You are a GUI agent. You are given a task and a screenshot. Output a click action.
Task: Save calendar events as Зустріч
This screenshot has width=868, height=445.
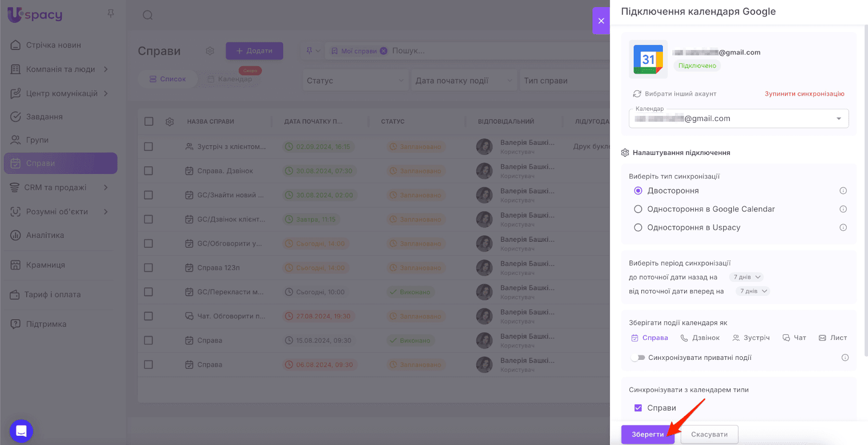(751, 338)
